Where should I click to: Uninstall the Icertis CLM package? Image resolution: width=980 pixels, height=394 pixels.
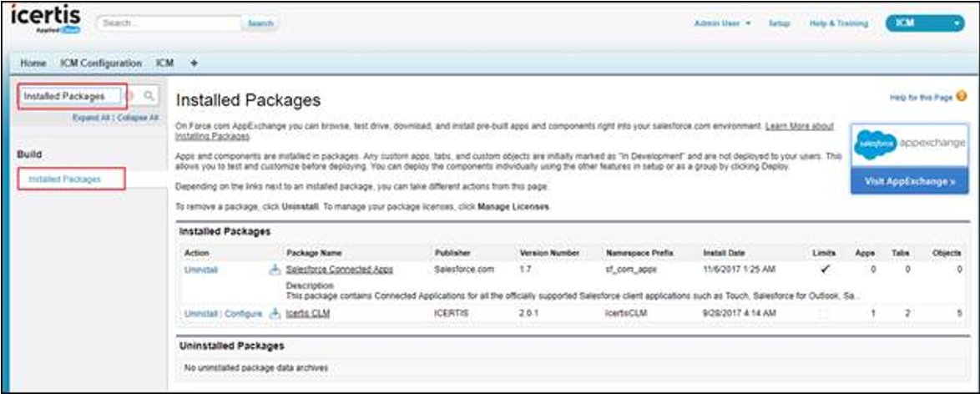pyautogui.click(x=200, y=313)
